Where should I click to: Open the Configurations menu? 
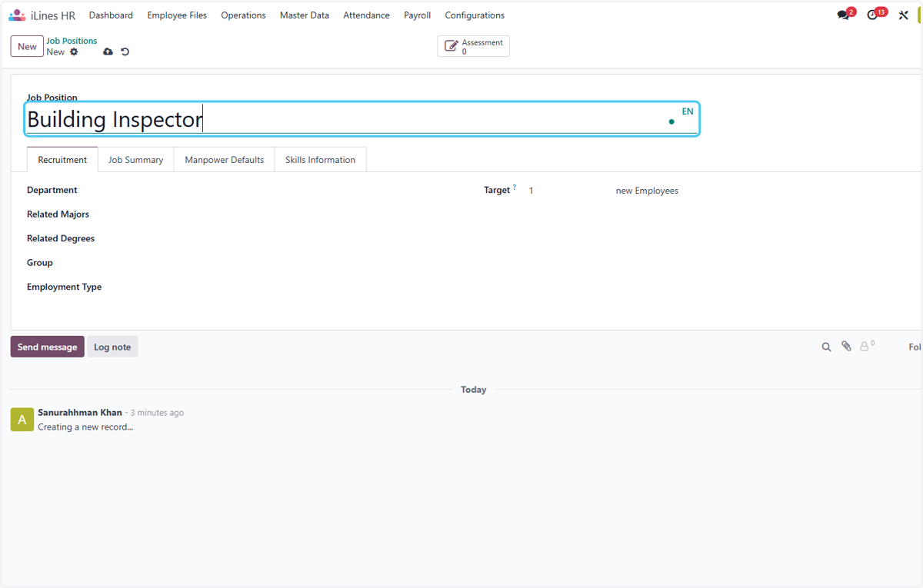475,15
